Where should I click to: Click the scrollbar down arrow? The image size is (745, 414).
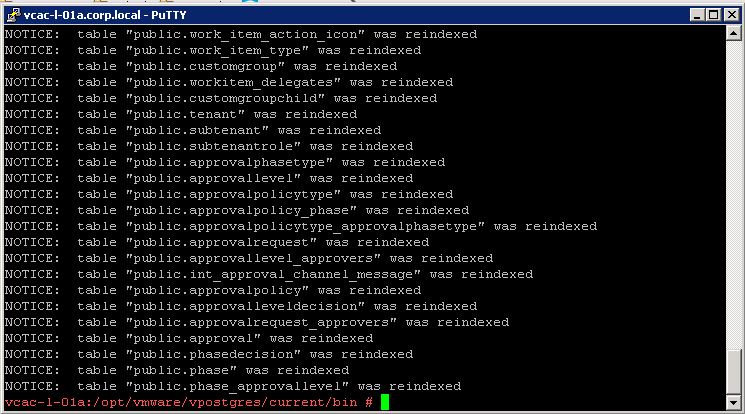[734, 403]
